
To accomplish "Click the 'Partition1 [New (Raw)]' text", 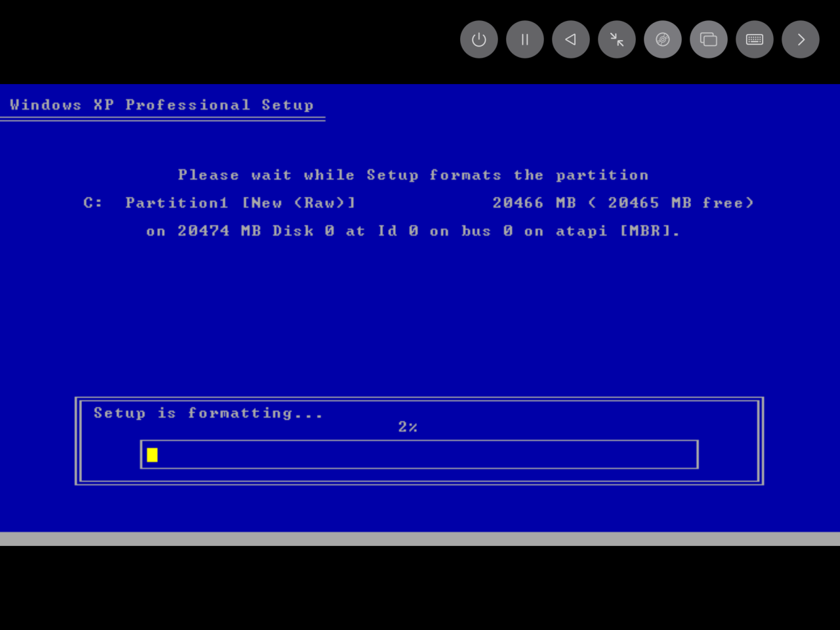I will 241,203.
